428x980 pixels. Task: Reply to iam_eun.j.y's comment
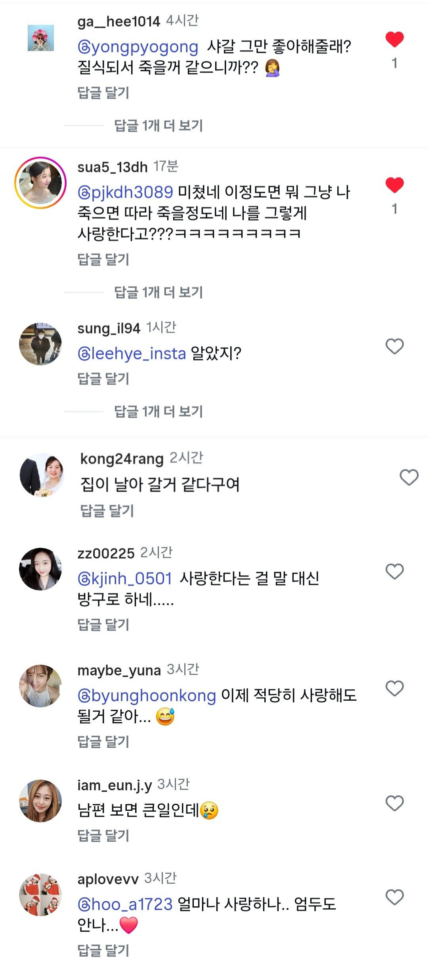coord(103,835)
